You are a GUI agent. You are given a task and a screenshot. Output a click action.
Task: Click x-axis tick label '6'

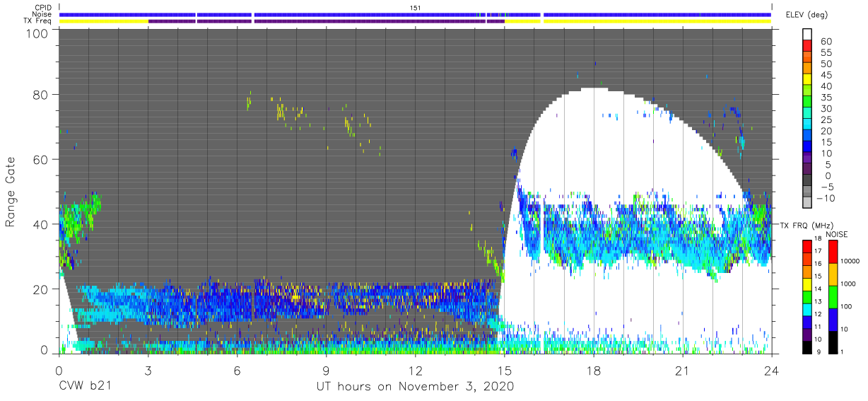click(237, 371)
